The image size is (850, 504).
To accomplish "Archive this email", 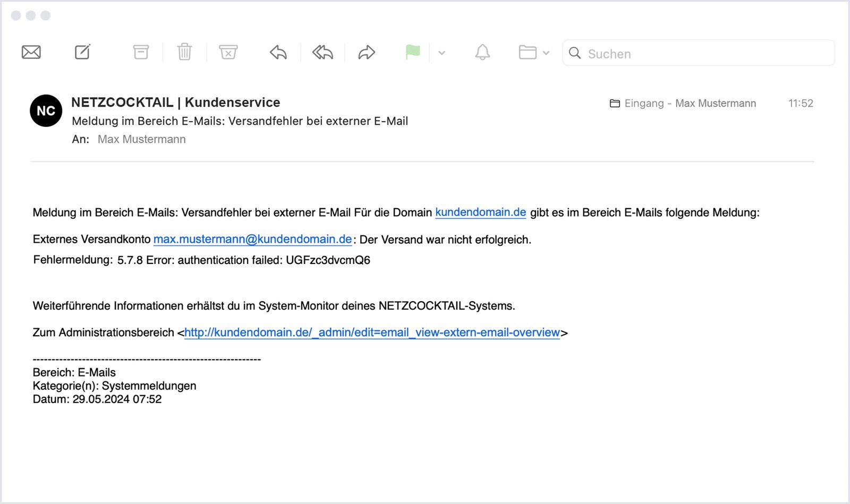I will pos(141,52).
